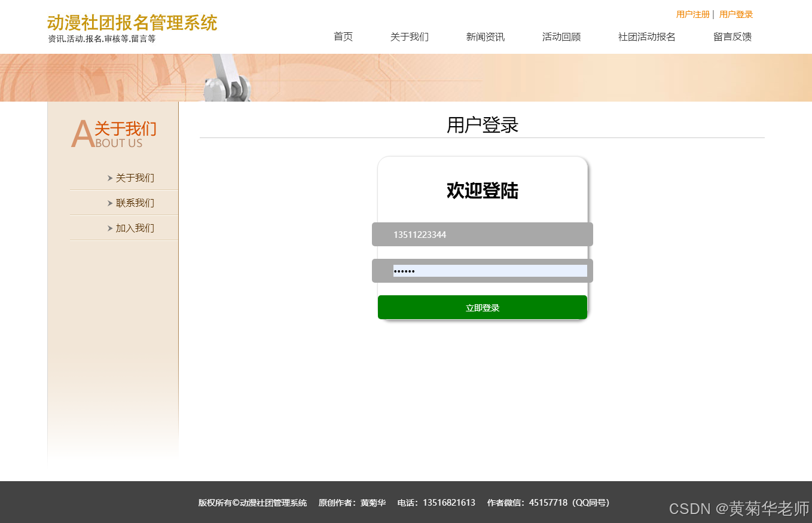Click the footer WeChat number 45157718

[x=548, y=503]
